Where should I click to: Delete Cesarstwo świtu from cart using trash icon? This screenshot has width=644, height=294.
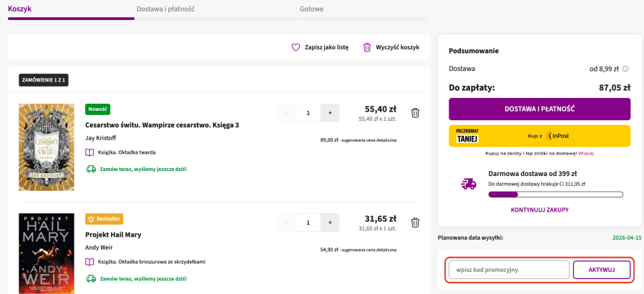[x=415, y=112]
